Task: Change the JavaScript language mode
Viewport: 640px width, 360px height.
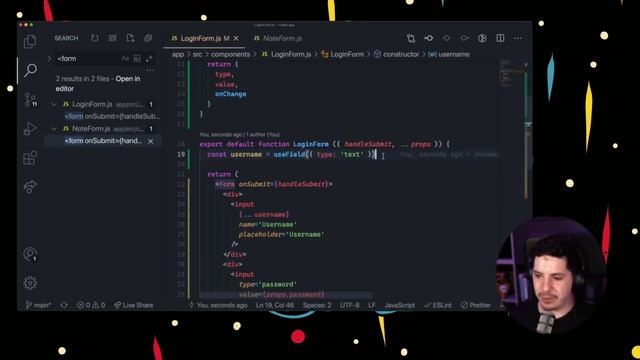Action: point(400,305)
